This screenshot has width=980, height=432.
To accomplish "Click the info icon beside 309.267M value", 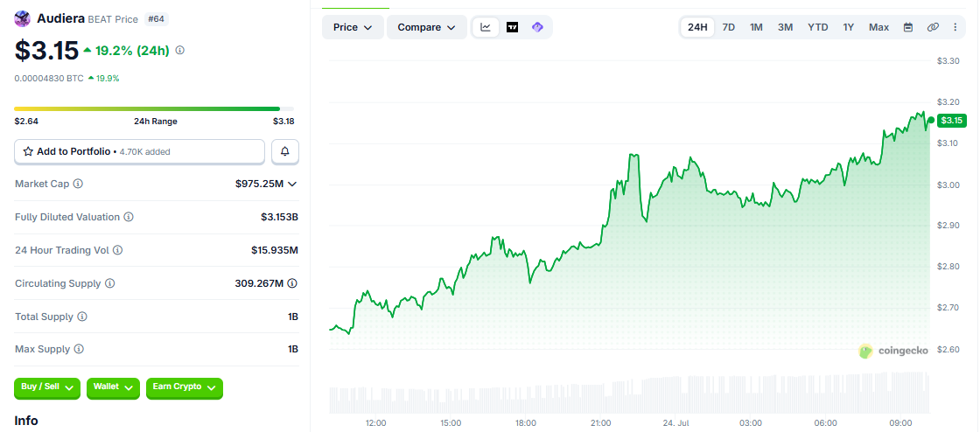I will (292, 282).
